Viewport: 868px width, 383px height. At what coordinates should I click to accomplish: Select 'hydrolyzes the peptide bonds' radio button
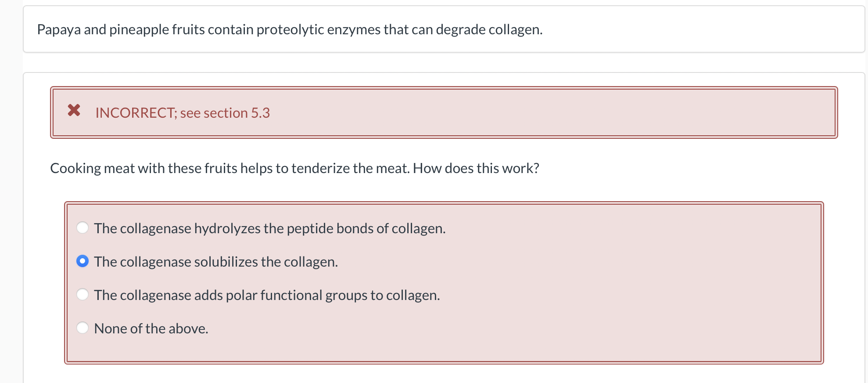(82, 228)
